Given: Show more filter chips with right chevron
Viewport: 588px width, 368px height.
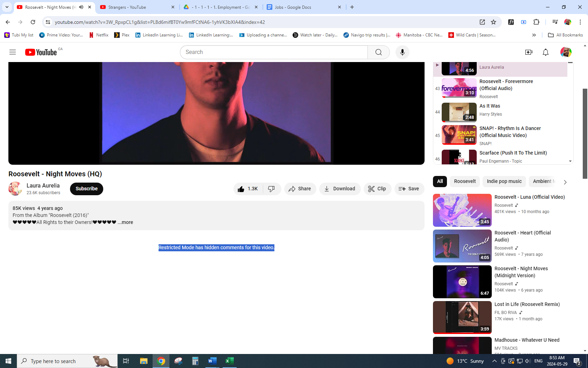Looking at the screenshot, I should 565,182.
